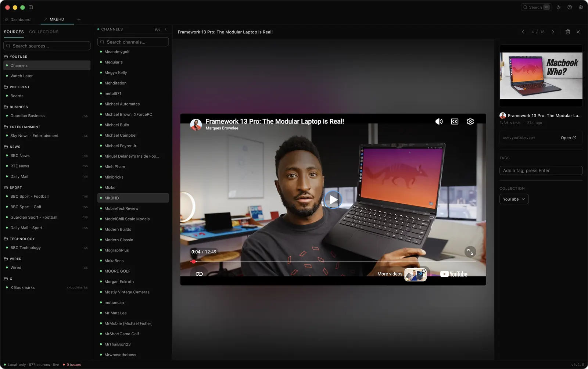Toggle light/dark theme sun icon

click(x=559, y=7)
